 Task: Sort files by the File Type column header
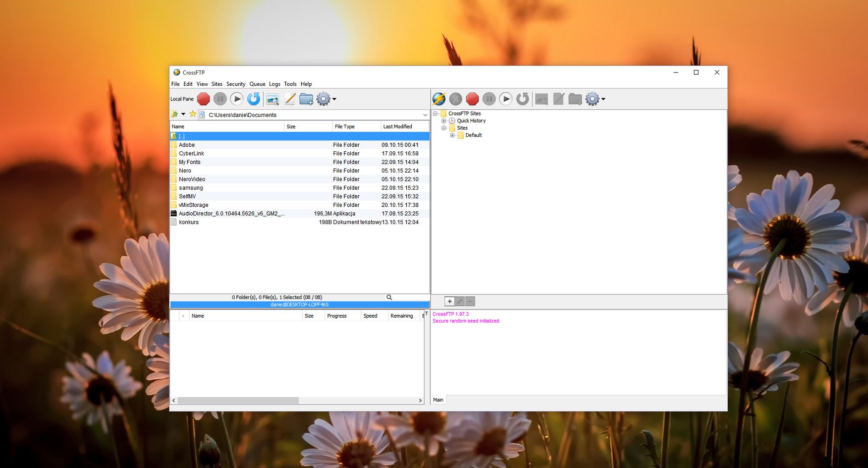357,127
